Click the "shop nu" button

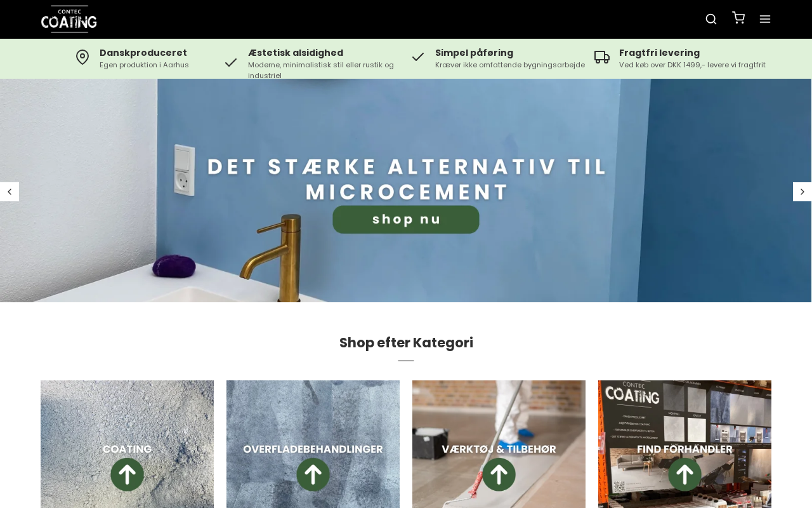pos(406,219)
